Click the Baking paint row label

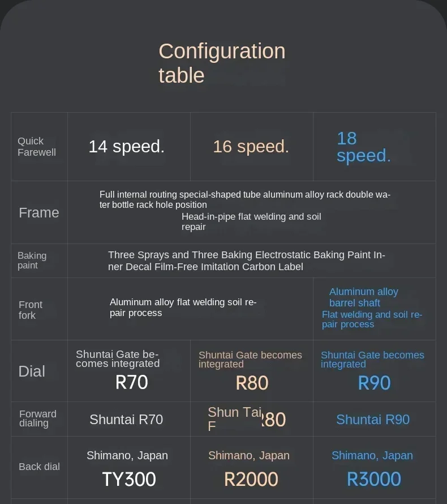tap(32, 260)
